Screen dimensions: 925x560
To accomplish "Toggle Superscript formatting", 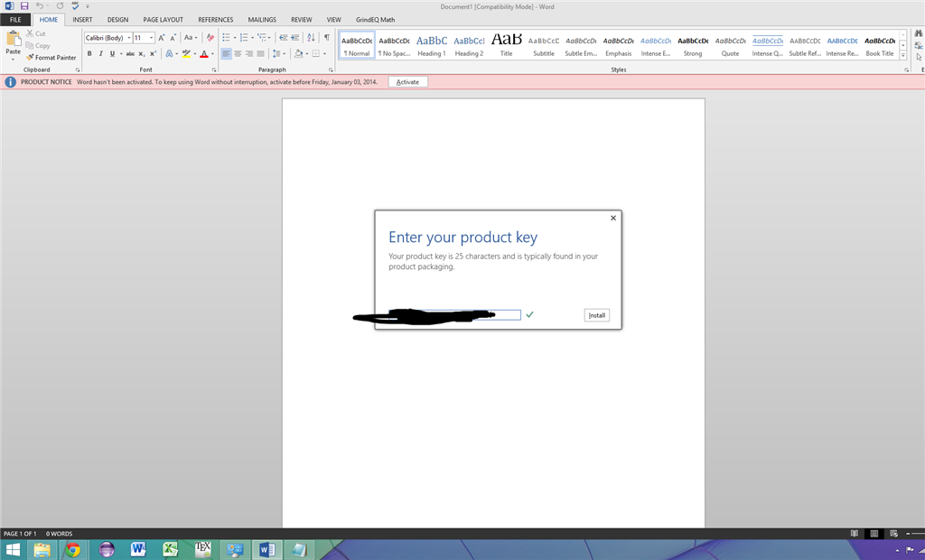I will pos(153,53).
